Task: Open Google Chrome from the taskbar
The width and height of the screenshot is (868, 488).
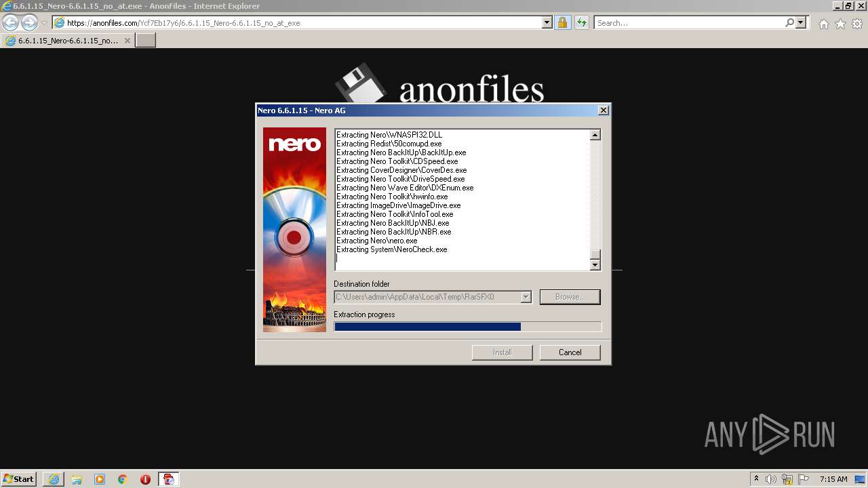Action: coord(123,479)
